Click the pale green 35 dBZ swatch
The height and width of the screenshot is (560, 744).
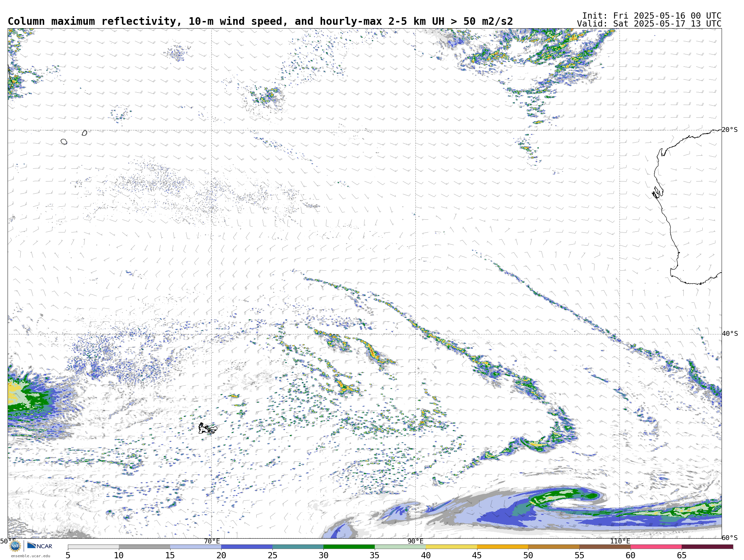click(400, 547)
